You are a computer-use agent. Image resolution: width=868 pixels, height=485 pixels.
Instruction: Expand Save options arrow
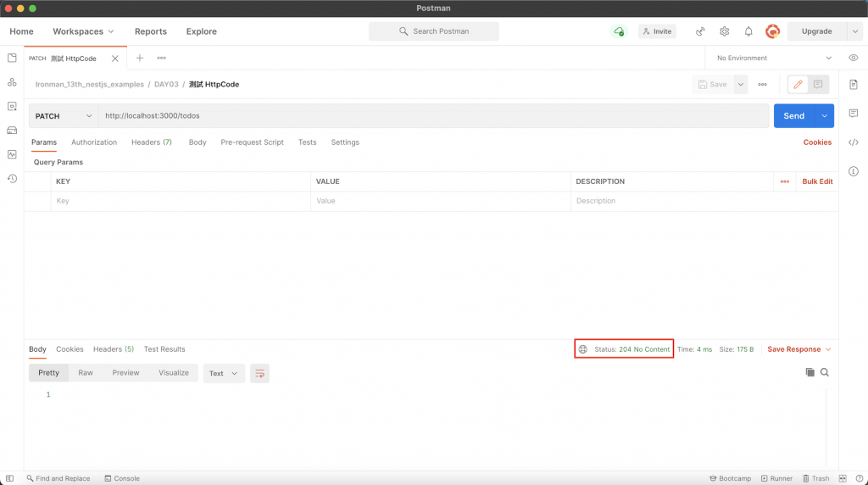(x=740, y=85)
